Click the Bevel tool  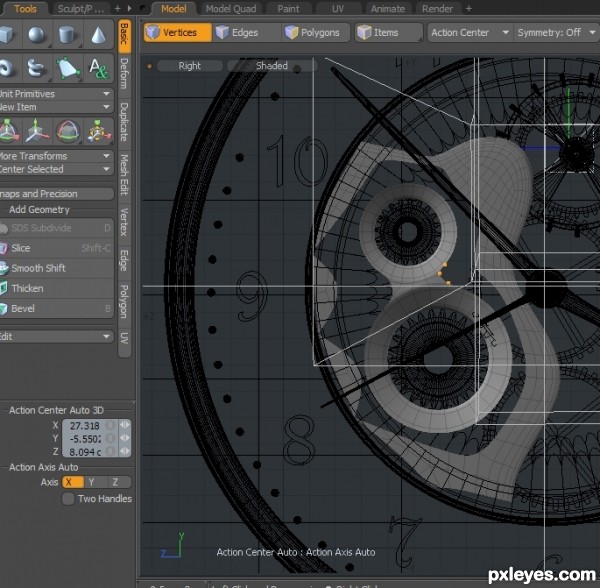point(56,308)
